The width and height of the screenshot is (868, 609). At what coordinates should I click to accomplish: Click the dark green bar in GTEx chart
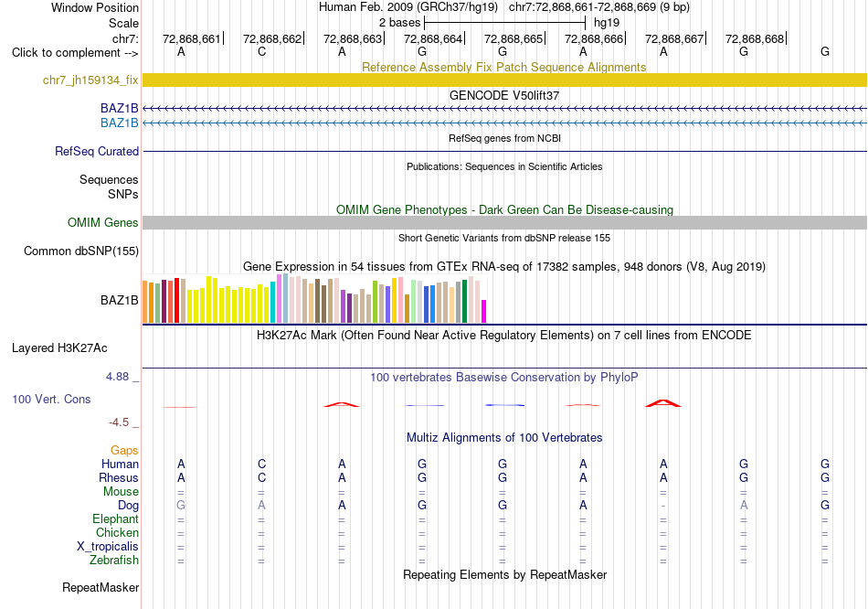465,302
